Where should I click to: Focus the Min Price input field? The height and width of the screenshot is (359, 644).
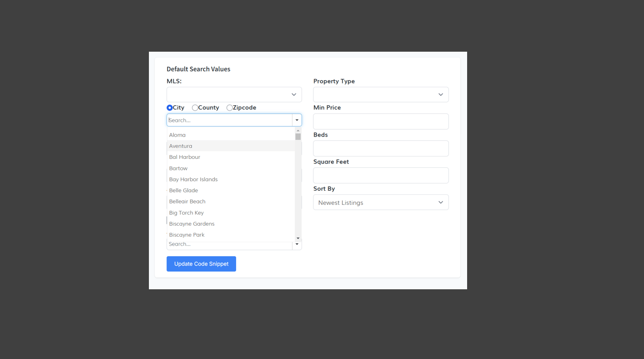[381, 121]
